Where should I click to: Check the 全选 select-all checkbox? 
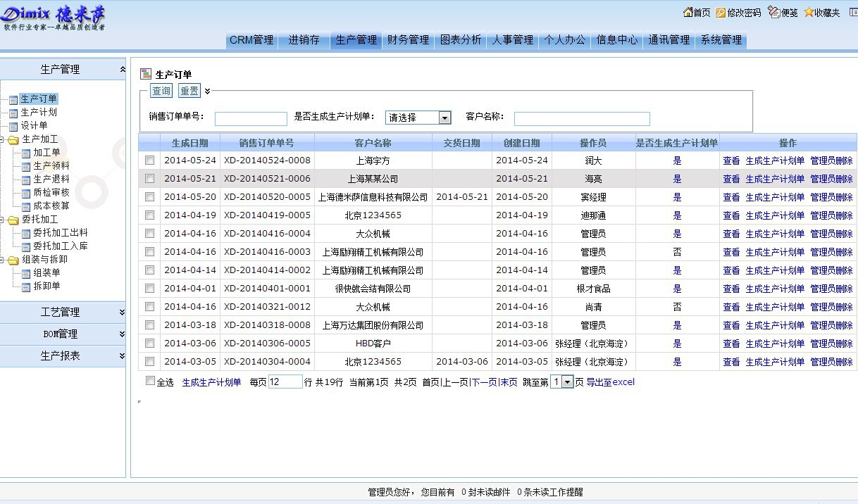point(149,381)
